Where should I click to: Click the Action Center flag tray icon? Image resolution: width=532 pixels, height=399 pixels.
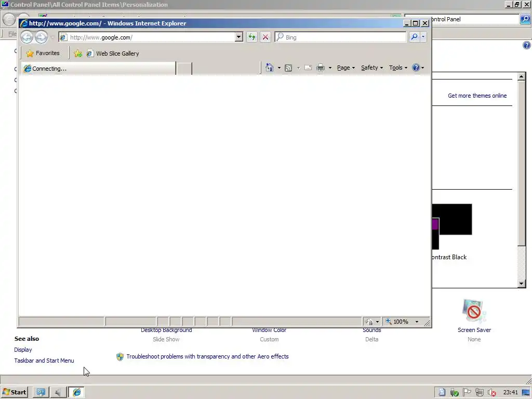tap(467, 392)
